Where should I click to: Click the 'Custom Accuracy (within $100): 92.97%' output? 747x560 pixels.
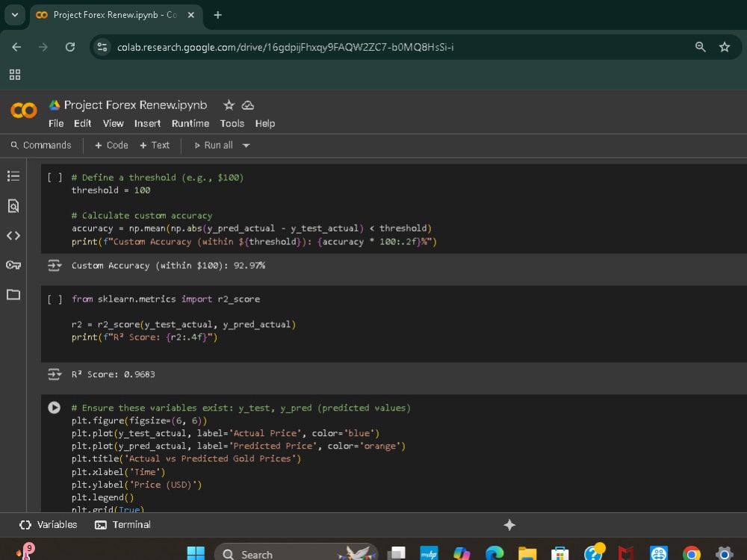(x=168, y=266)
